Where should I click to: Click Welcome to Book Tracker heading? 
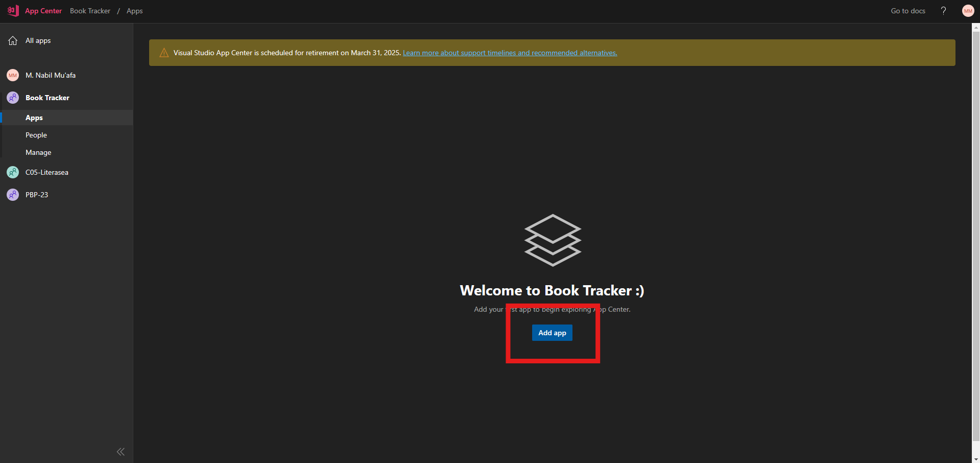(552, 290)
